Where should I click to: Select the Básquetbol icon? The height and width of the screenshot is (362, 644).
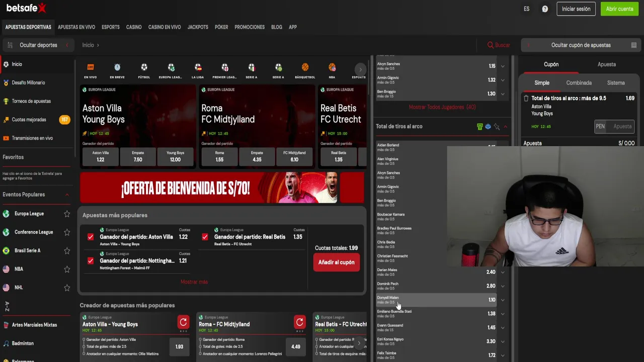point(305,67)
